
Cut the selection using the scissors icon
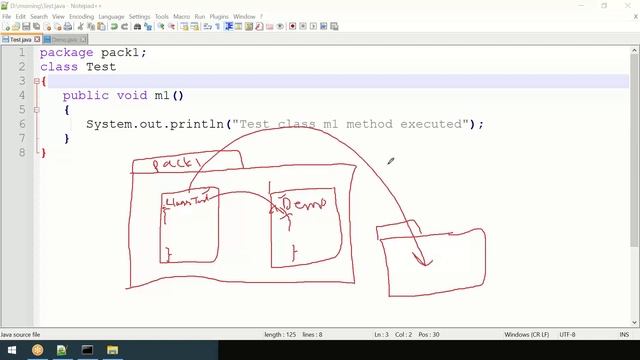point(81,27)
